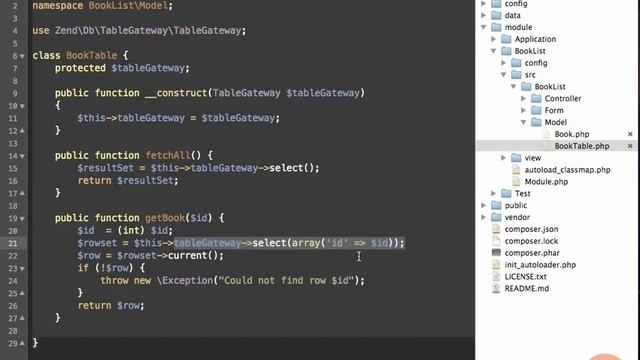Click the data folder icon

tap(496, 15)
